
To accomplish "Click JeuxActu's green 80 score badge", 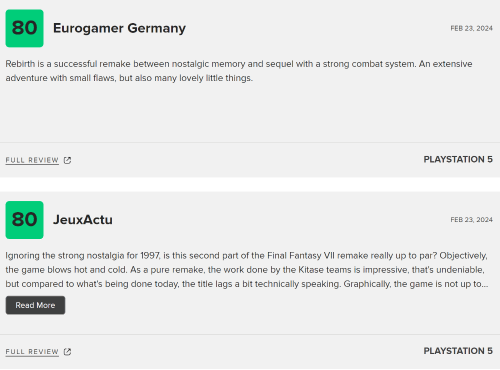I will tap(24, 220).
